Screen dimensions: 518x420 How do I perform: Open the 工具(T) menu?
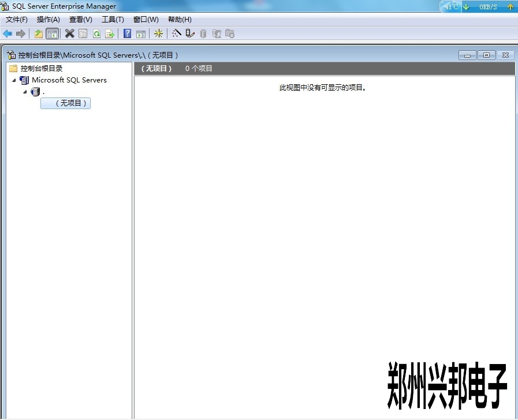coord(113,20)
